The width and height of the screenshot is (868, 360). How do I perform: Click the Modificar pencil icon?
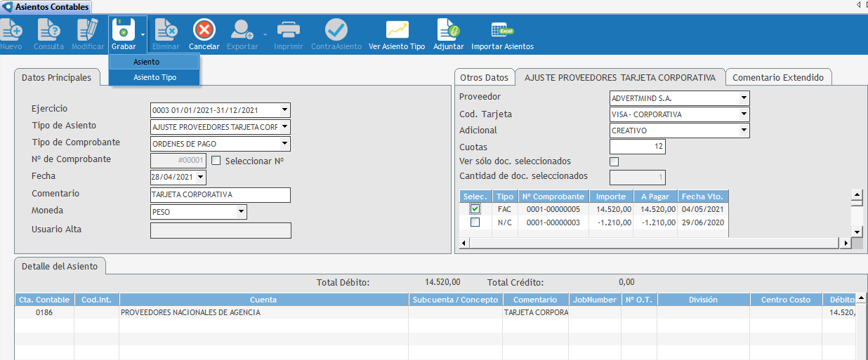[x=88, y=29]
